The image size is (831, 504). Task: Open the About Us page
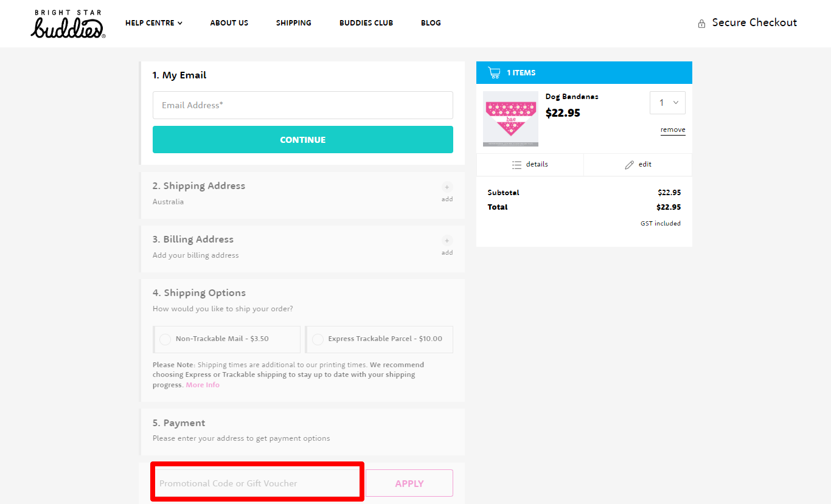click(x=229, y=22)
